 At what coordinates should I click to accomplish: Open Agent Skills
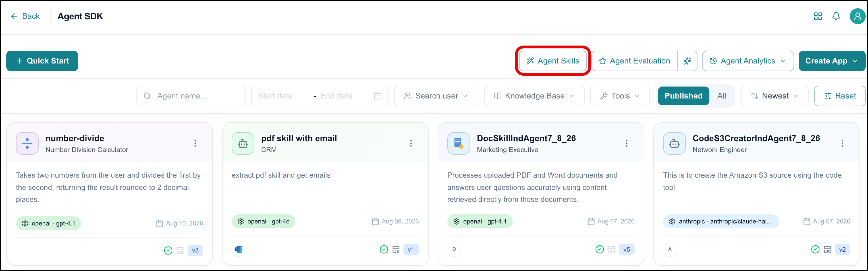553,61
